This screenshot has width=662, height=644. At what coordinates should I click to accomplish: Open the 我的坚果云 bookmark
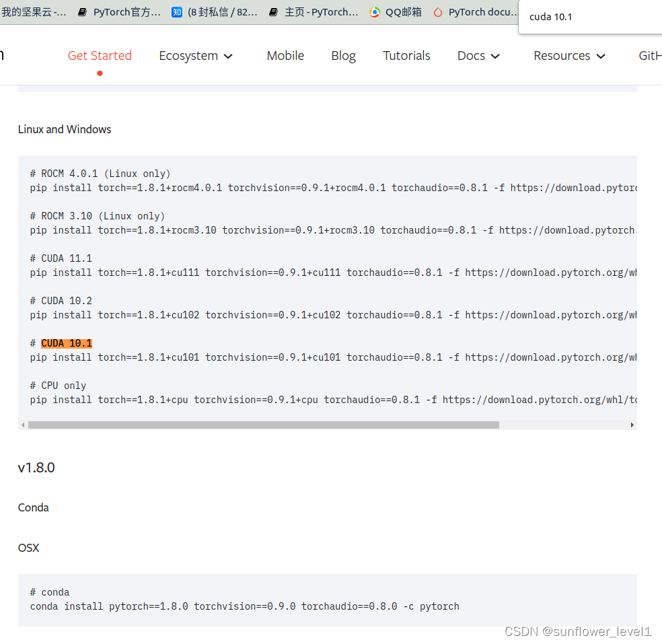34,12
